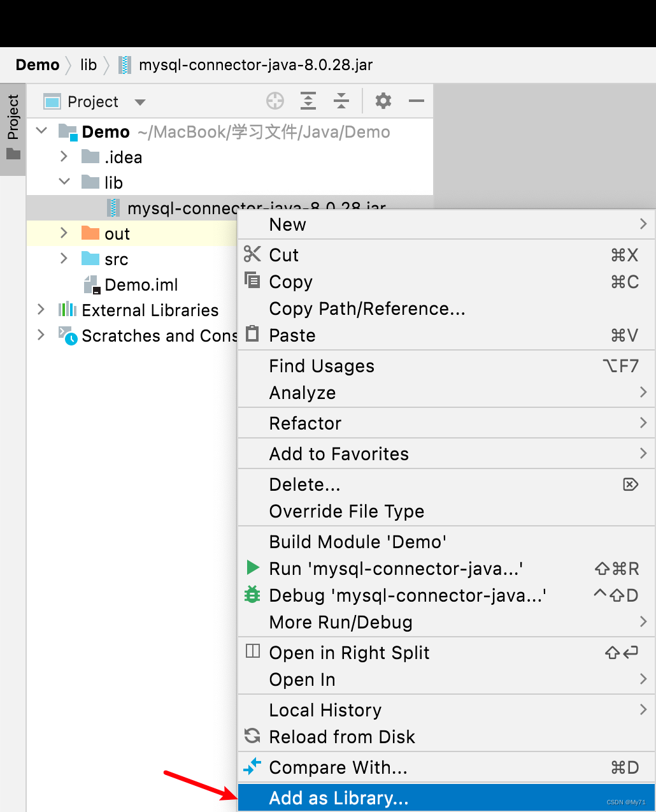This screenshot has width=656, height=812.
Task: Select Copy Path/Reference...
Action: coord(446,308)
